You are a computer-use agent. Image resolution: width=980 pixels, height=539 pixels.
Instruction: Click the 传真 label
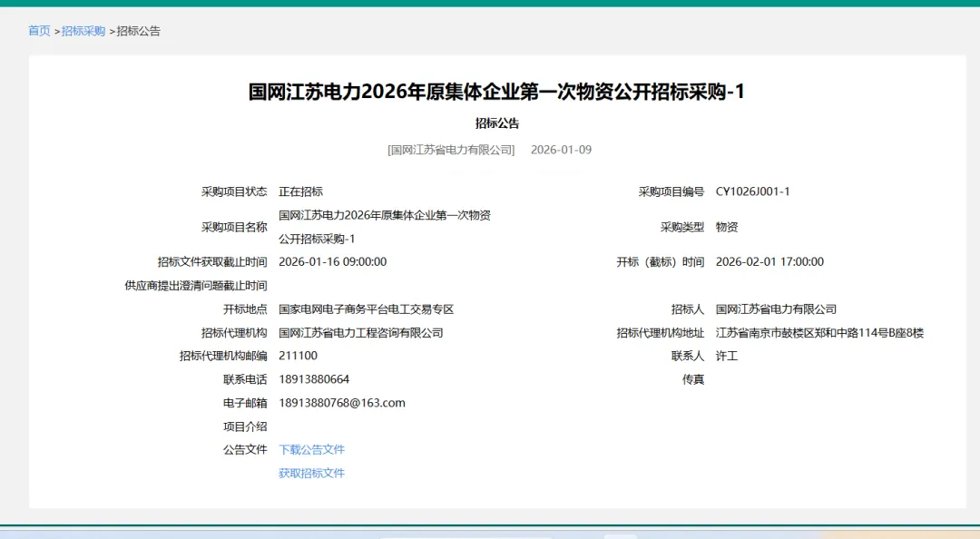[693, 379]
